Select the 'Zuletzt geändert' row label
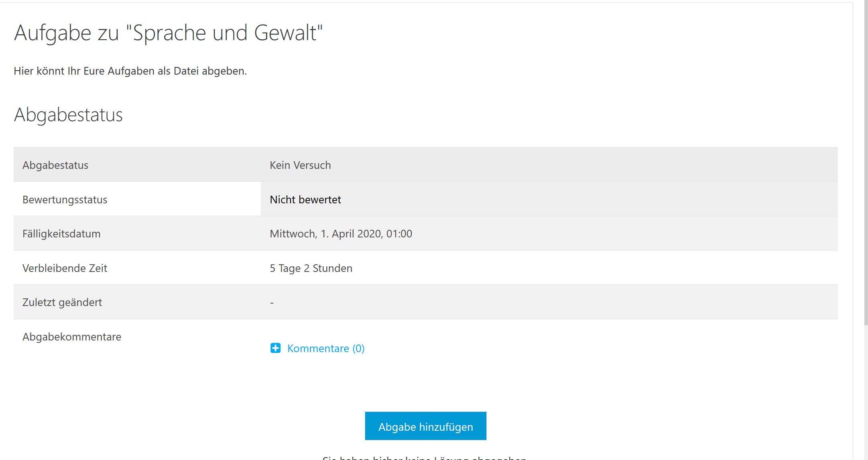Viewport: 868px width, 460px height. tap(62, 302)
